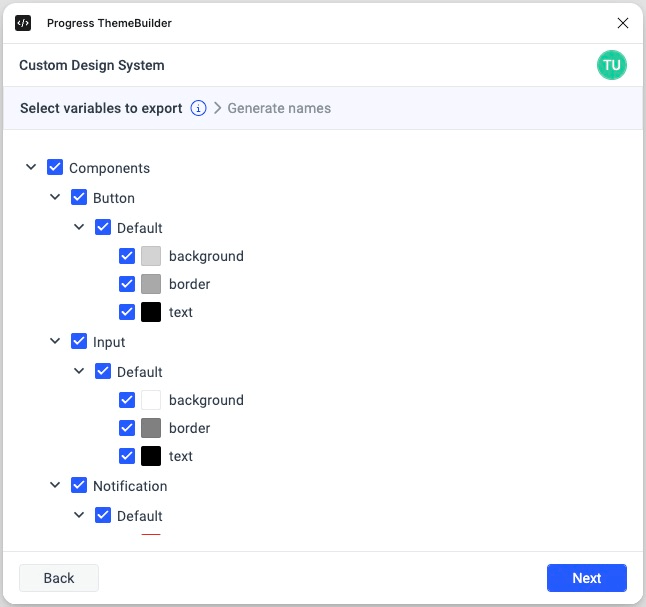The height and width of the screenshot is (607, 646).
Task: Click the black Button text color swatch
Action: 151,312
